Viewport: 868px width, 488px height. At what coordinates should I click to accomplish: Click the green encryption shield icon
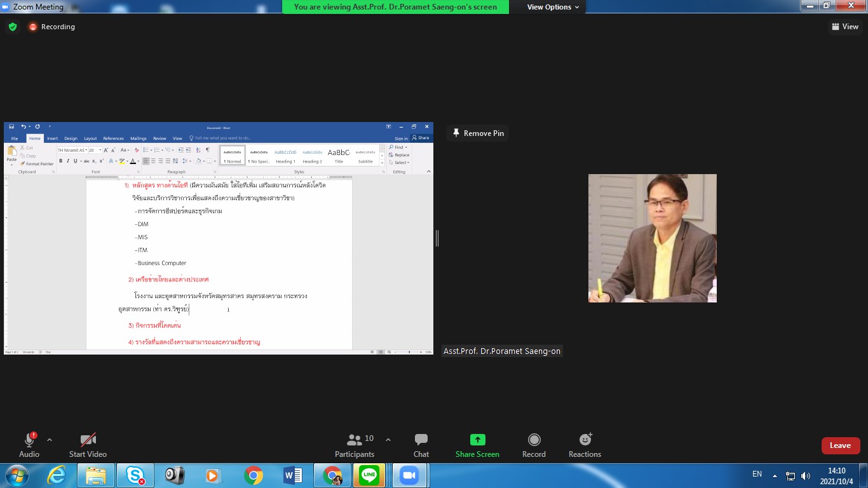tap(13, 27)
